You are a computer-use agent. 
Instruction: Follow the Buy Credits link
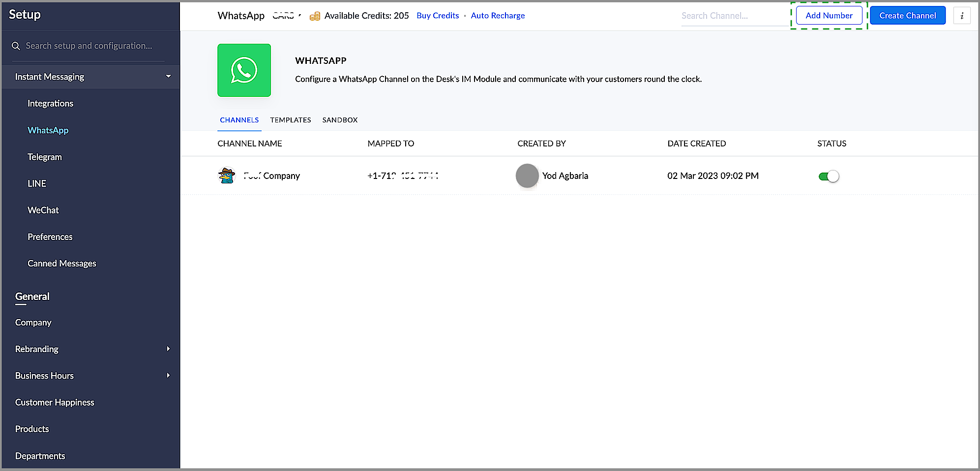click(x=438, y=16)
